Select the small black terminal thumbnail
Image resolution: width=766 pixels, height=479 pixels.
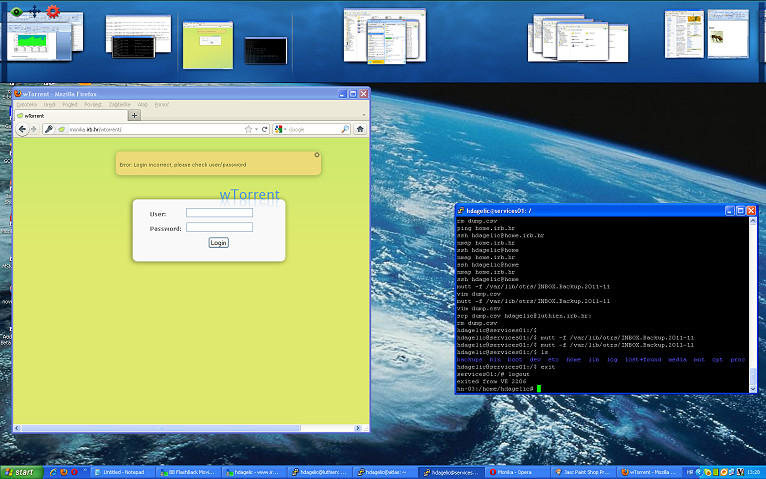pos(265,50)
